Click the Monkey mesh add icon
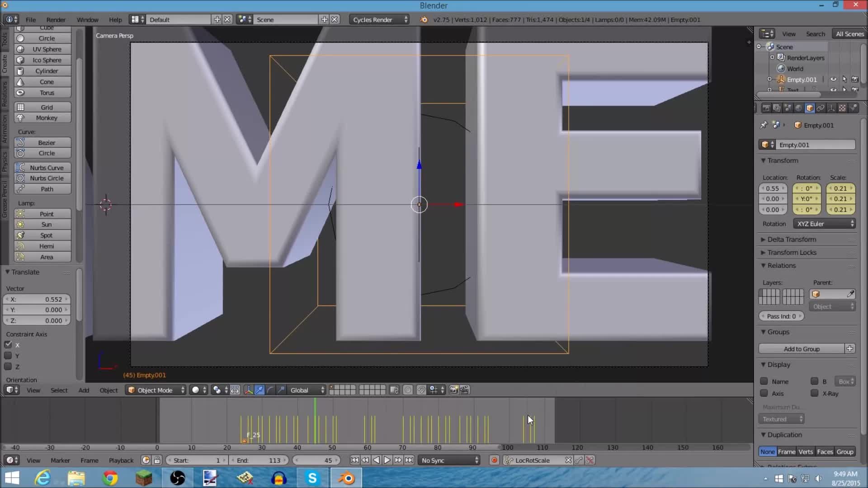 tap(46, 118)
